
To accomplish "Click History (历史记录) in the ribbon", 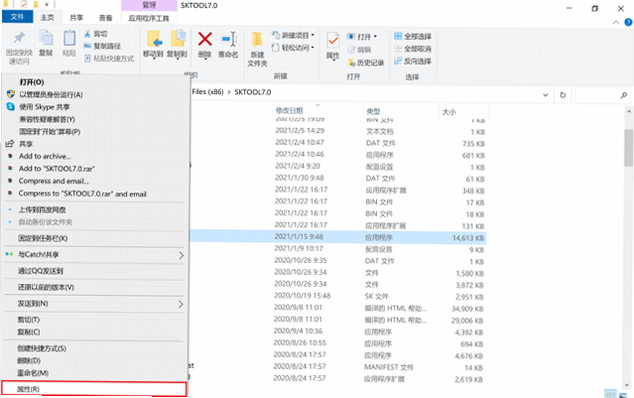I will 366,63.
